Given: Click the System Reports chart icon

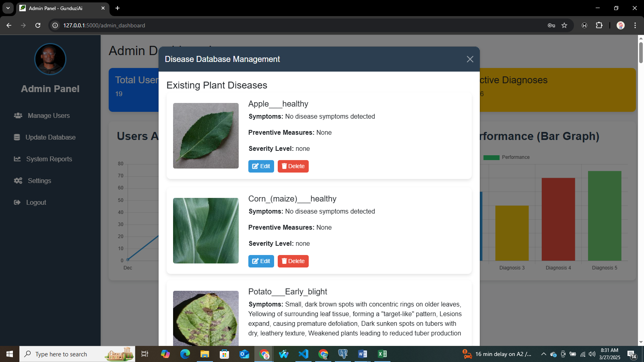Looking at the screenshot, I should coord(17,159).
